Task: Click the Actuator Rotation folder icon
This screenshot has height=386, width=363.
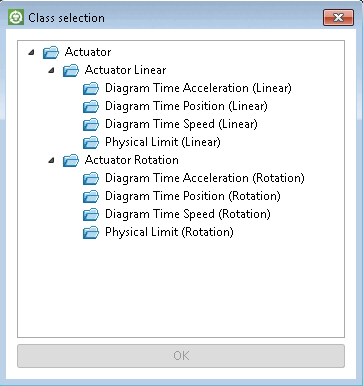Action: click(71, 160)
